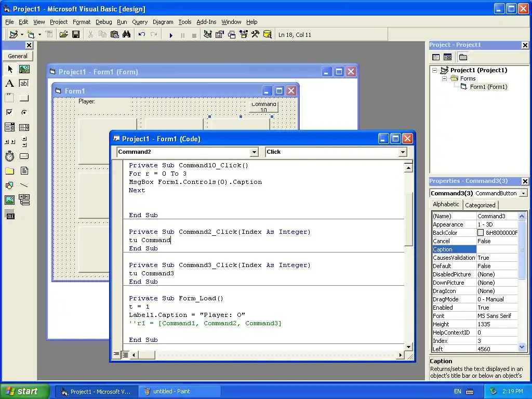532x399 pixels.
Task: Pick the CheckBox control in the toolbox
Action: pos(10,112)
